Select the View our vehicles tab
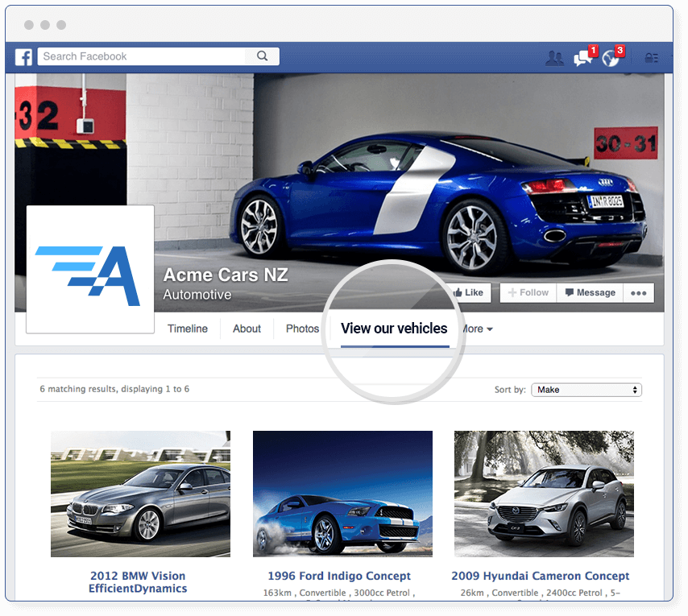Screen dimensions: 688x616 pyautogui.click(x=395, y=329)
